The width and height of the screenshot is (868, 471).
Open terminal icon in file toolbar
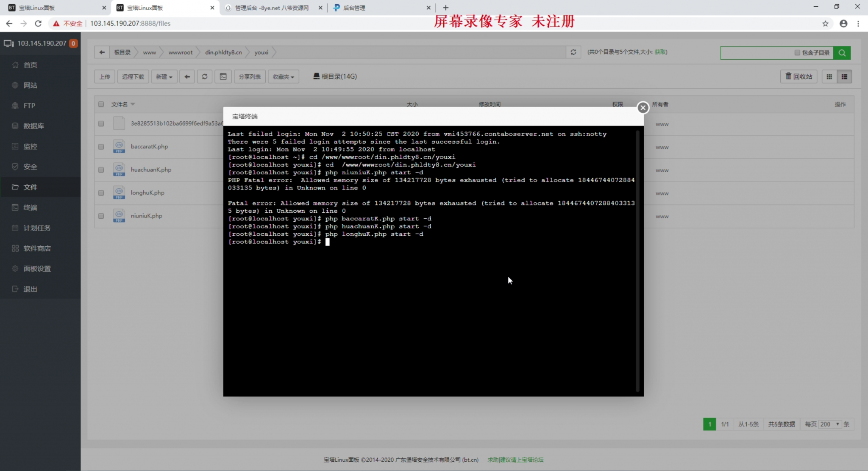pyautogui.click(x=223, y=77)
